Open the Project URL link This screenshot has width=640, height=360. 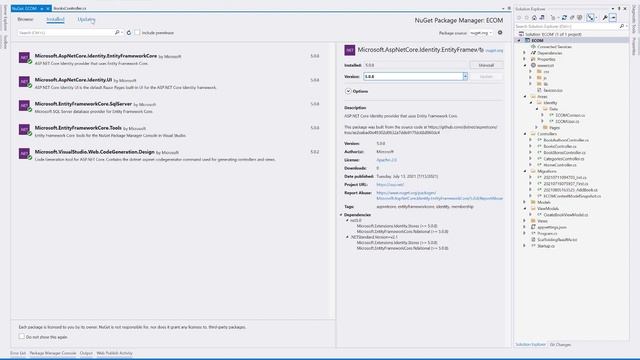(x=390, y=184)
